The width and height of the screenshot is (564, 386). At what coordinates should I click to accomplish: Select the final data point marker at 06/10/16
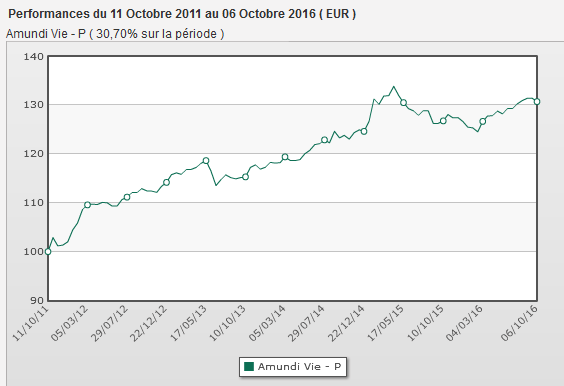[x=537, y=102]
